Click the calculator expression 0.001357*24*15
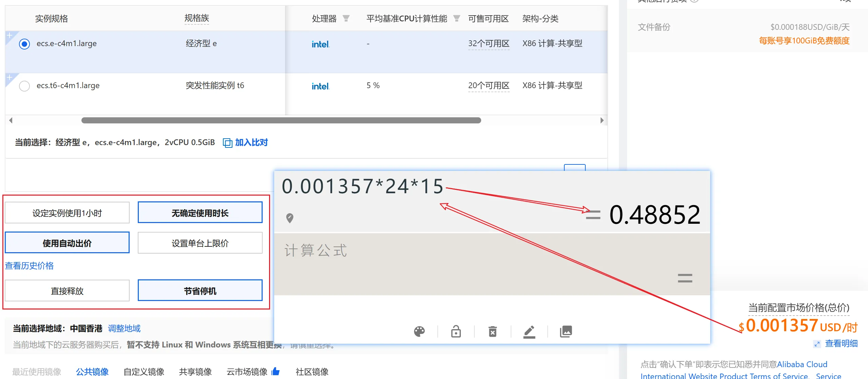This screenshot has height=379, width=868. (x=363, y=186)
